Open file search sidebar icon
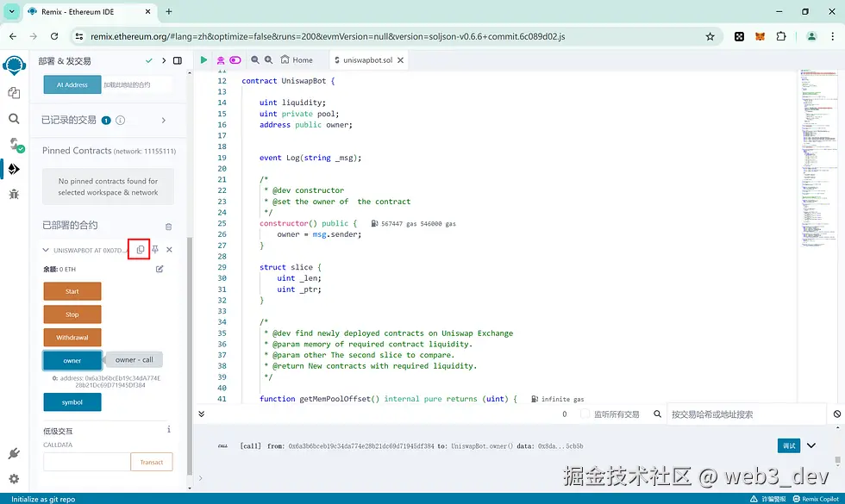 click(x=14, y=119)
